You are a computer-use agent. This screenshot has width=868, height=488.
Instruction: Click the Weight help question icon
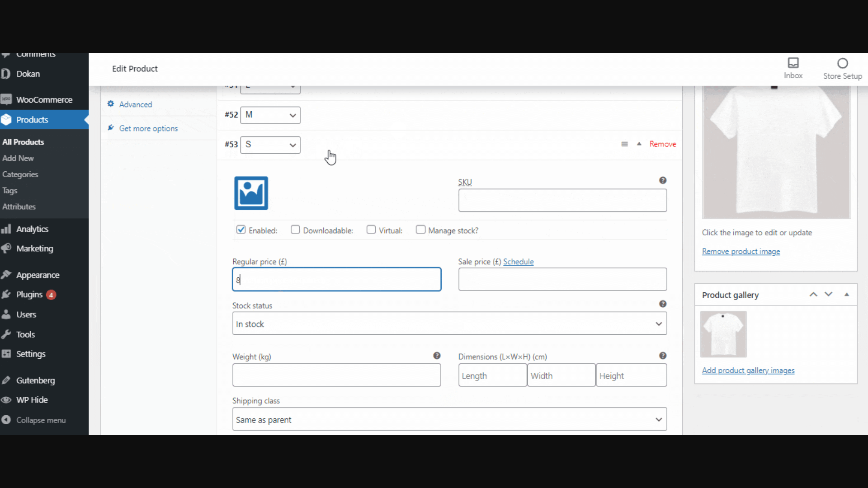click(x=437, y=356)
